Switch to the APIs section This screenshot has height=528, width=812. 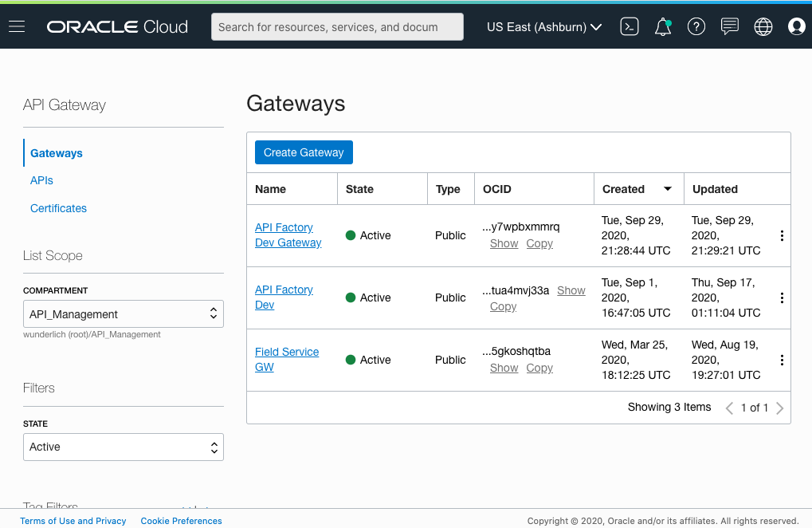pyautogui.click(x=41, y=180)
